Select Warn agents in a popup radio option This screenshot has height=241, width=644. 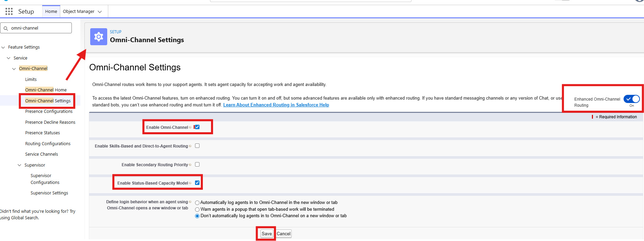(x=197, y=209)
